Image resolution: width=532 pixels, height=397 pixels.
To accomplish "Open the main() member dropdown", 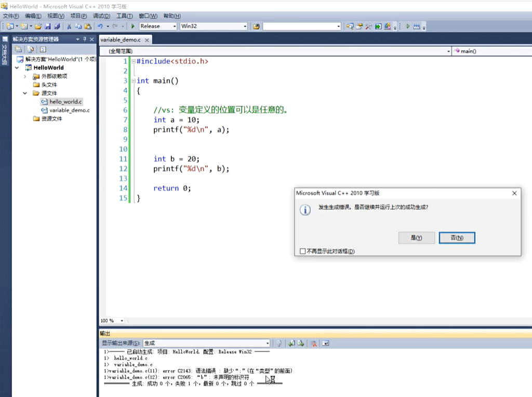I will pyautogui.click(x=492, y=51).
